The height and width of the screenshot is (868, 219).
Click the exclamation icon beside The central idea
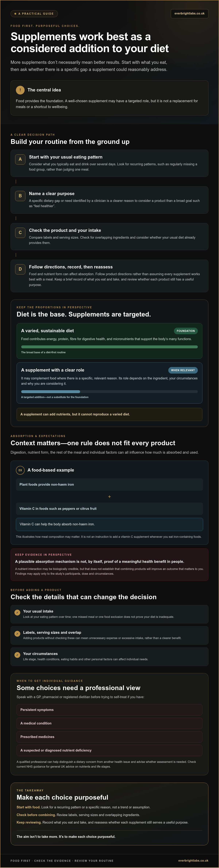click(x=20, y=90)
